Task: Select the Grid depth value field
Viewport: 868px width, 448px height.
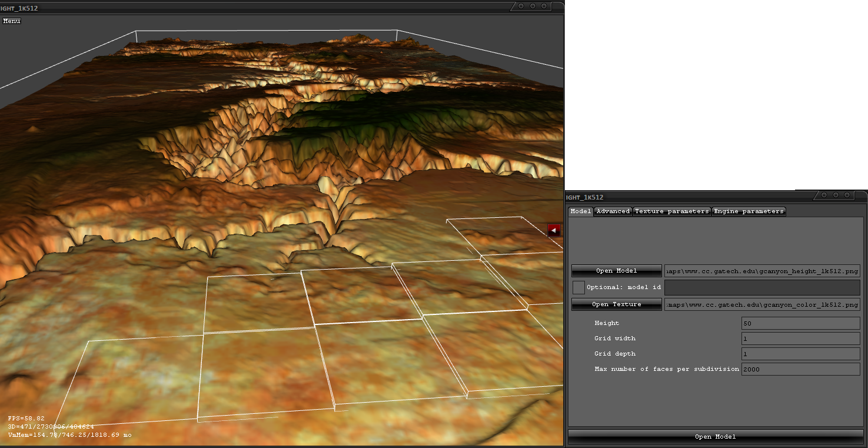Action: [800, 354]
